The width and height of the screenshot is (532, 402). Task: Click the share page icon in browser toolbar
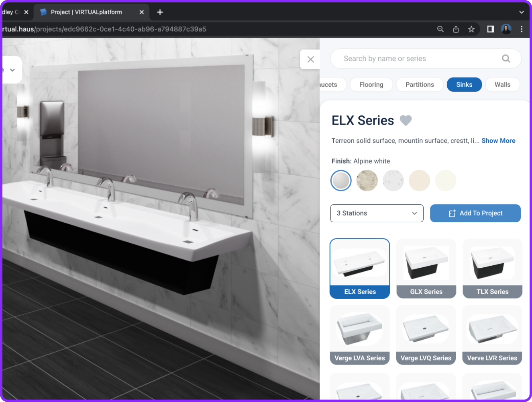(x=456, y=29)
